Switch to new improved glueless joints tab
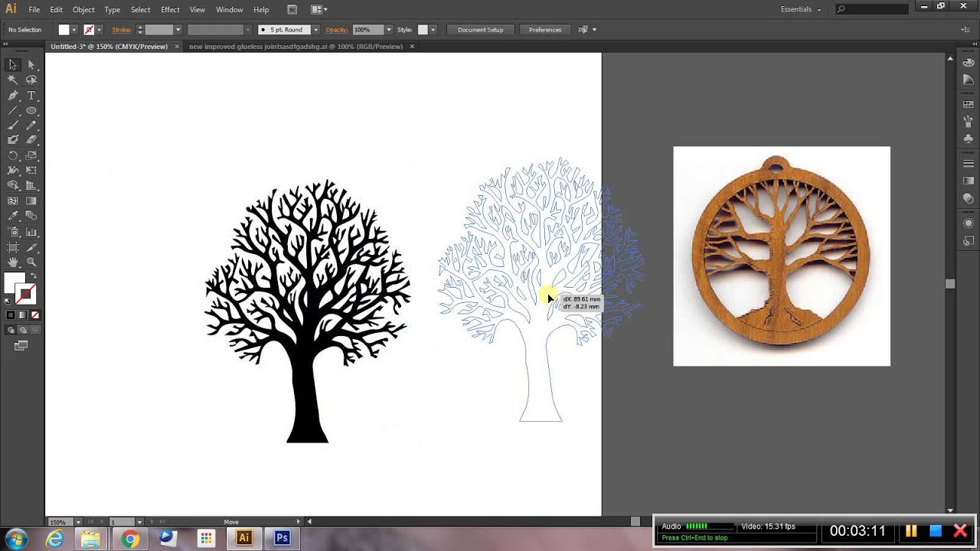The width and height of the screenshot is (980, 551). 296,47
